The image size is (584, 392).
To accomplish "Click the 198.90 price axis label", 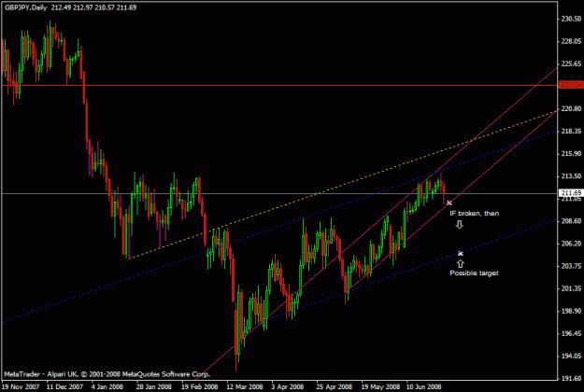I will (x=571, y=311).
